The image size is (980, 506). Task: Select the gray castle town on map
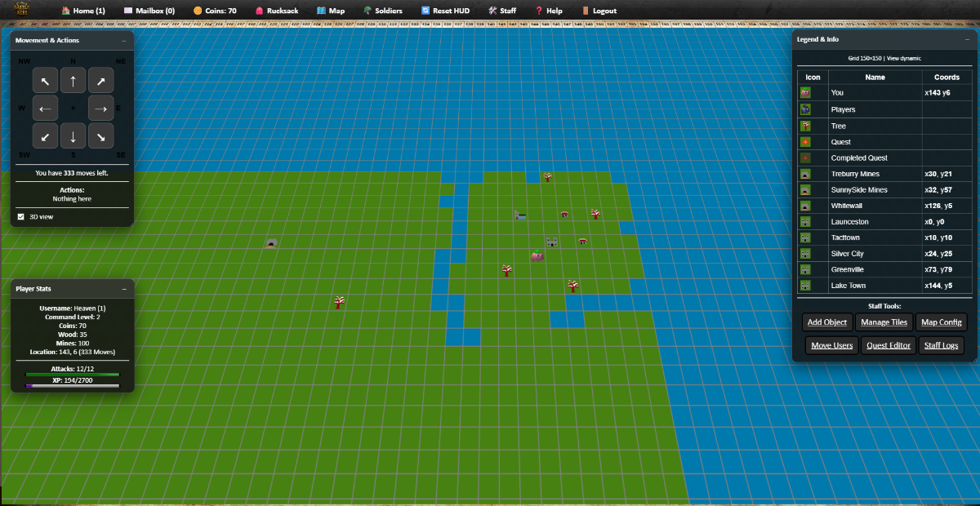pos(552,242)
